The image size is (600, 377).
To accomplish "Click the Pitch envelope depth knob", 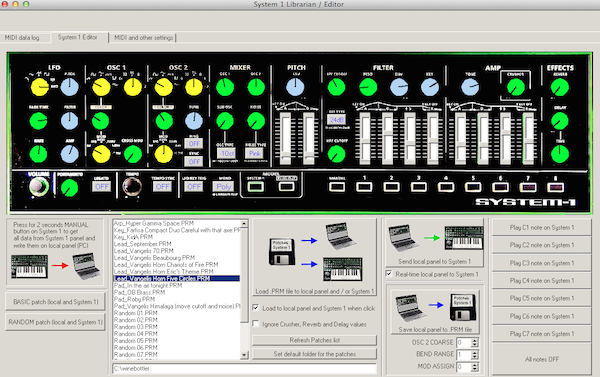I will 295,87.
